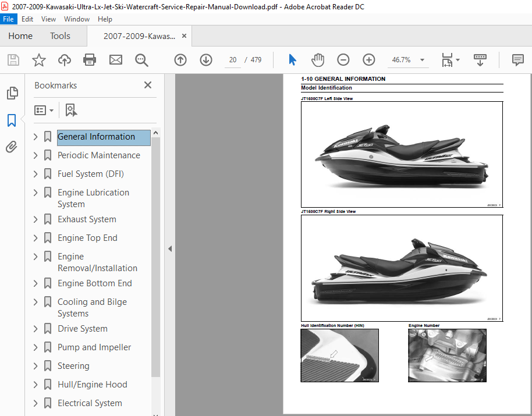
Task: Jump to Engine Top End bookmark
Action: pyautogui.click(x=87, y=238)
